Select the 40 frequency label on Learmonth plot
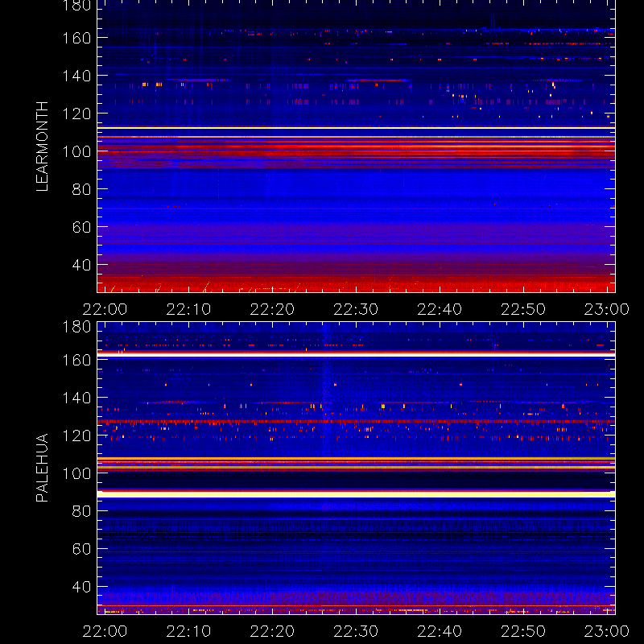Screen dimensions: 644x644 coord(82,265)
